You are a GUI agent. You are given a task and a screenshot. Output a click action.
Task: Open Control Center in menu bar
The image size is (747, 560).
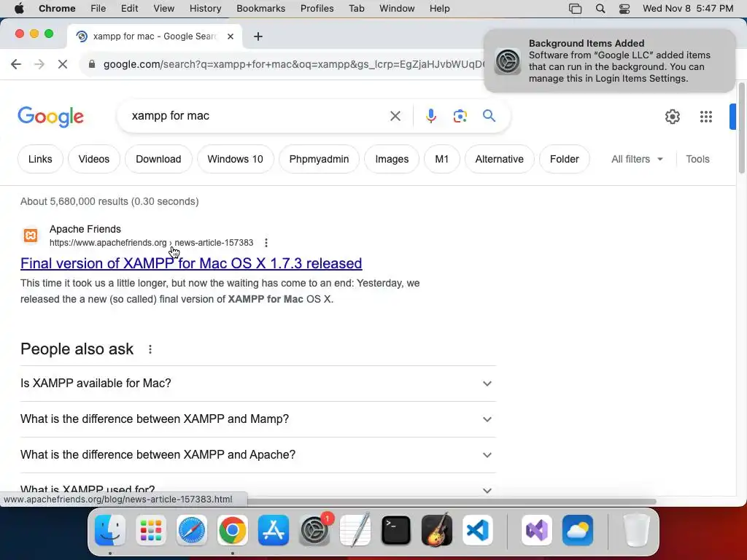click(x=624, y=9)
